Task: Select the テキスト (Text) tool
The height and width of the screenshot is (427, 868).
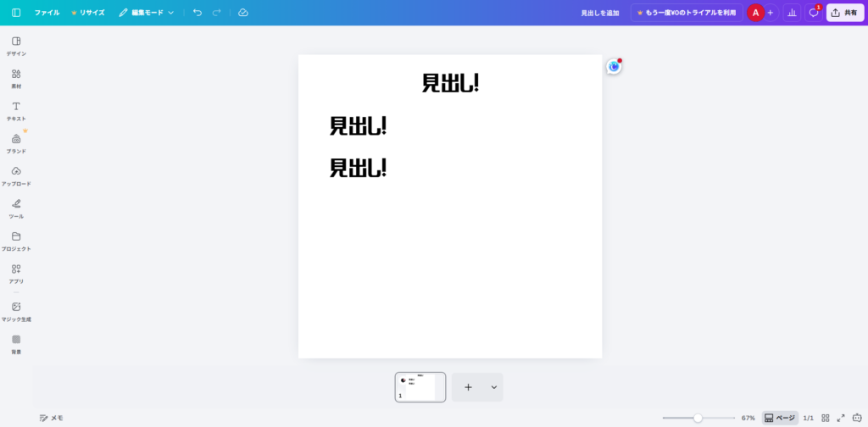Action: point(16,110)
